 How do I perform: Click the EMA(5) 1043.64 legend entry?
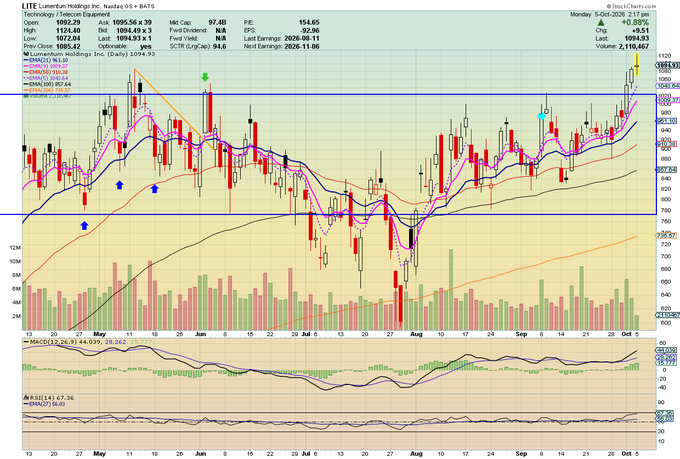[48, 78]
